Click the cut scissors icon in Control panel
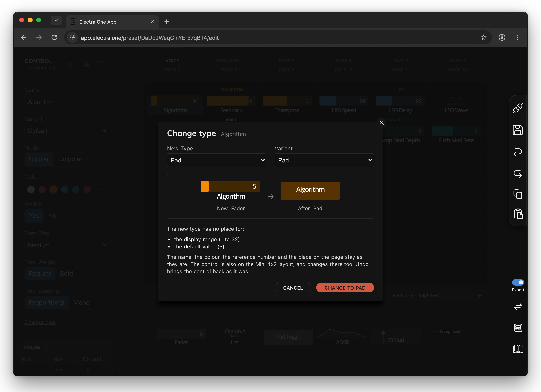The height and width of the screenshot is (392, 541). click(x=87, y=64)
